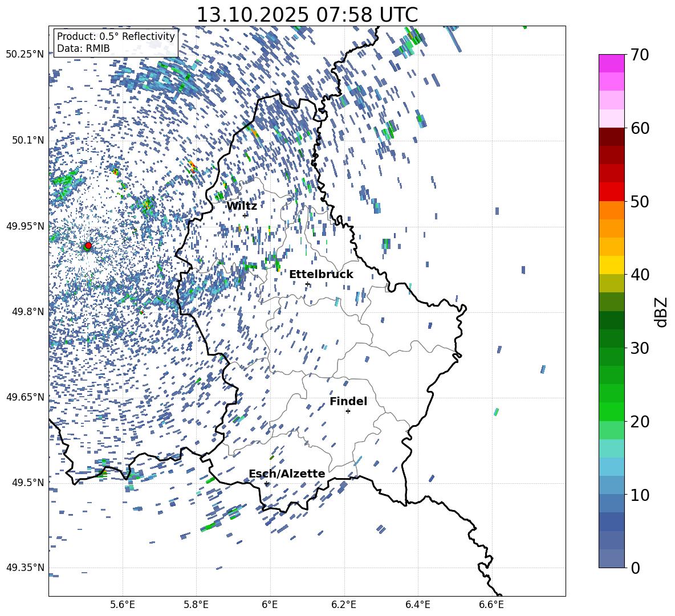Viewport: 675px width, 616px height.
Task: Pick the bright red band above 50 dBZ
Action: (x=612, y=191)
